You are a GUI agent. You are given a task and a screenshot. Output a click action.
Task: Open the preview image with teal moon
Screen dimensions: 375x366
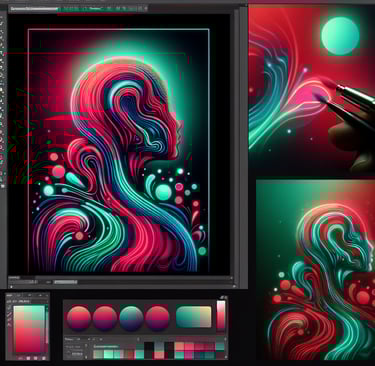coord(312,89)
